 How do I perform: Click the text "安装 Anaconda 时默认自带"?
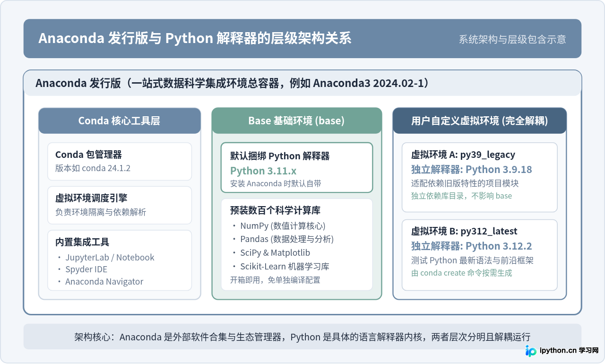[276, 183]
